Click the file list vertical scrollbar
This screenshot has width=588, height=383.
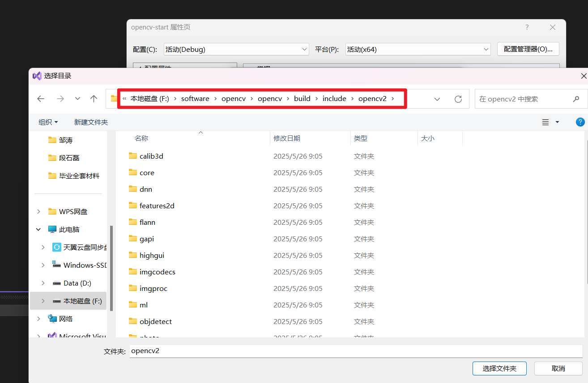point(587,211)
